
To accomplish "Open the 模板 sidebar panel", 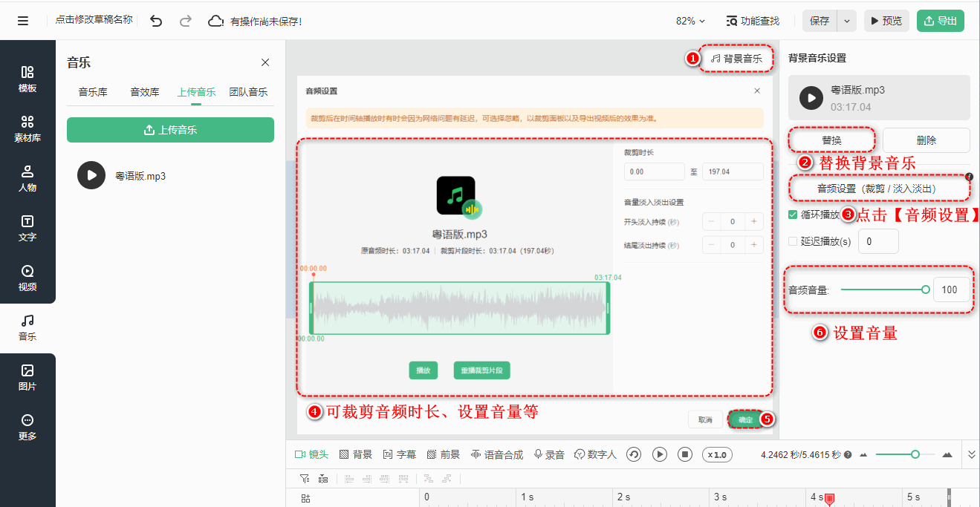I will [x=27, y=79].
